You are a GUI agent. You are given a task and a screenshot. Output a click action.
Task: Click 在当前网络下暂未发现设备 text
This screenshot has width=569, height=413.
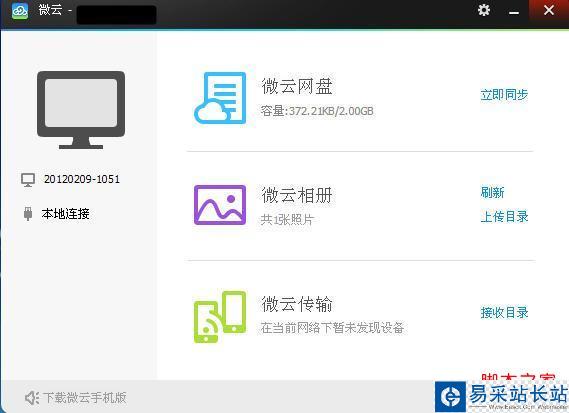point(332,328)
